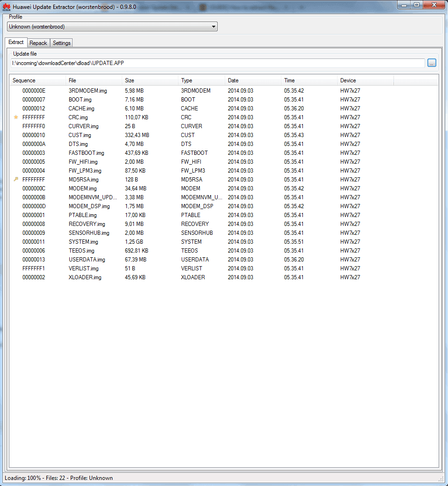Select the 3RDMODEM.img file
Screen dimensions: 448x486
tap(88, 90)
